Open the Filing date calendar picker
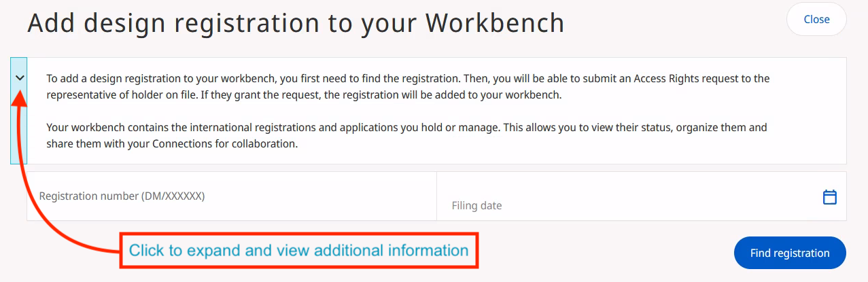This screenshot has height=282, width=868. (829, 197)
